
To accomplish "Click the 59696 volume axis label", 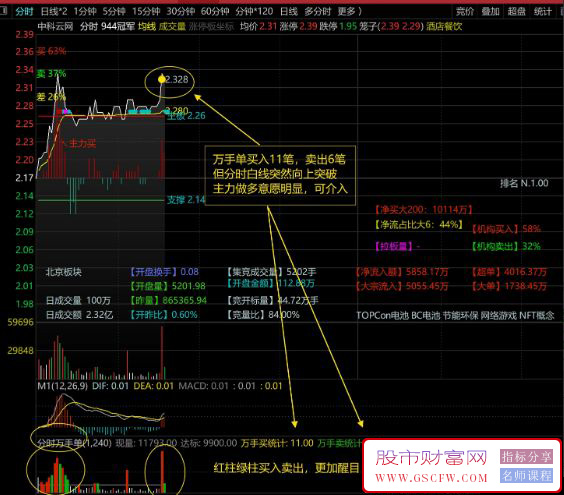I will pos(21,322).
